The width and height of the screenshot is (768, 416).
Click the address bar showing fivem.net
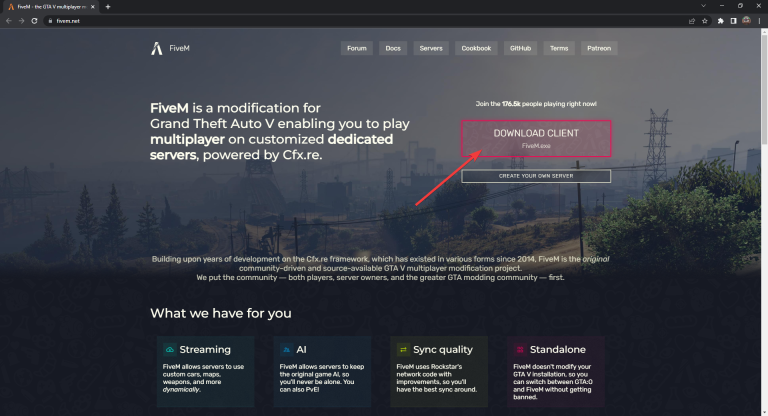pos(367,21)
